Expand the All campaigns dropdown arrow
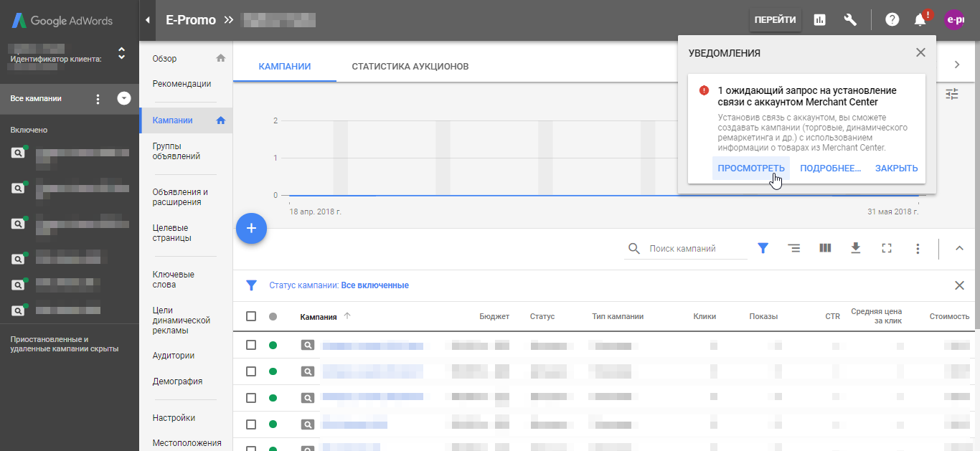 (x=124, y=99)
